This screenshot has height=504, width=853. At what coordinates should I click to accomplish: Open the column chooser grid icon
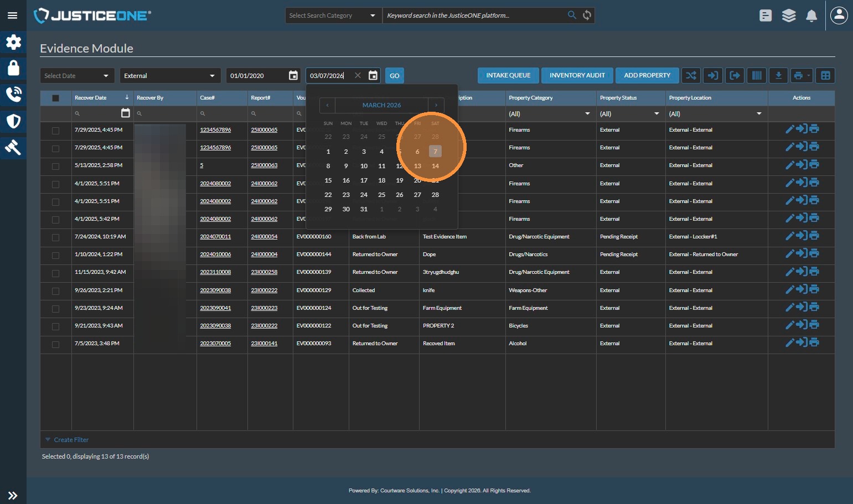point(825,76)
